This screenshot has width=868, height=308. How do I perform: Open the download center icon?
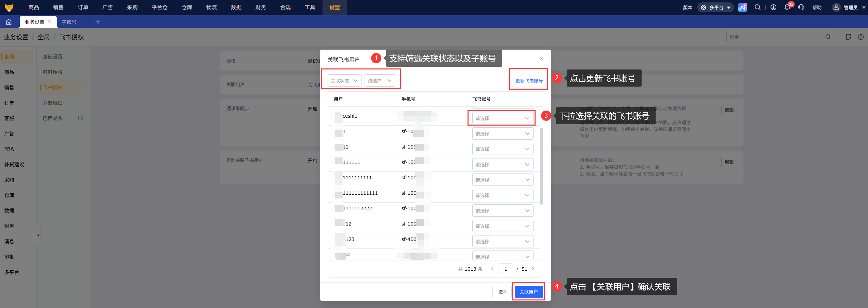tap(773, 7)
